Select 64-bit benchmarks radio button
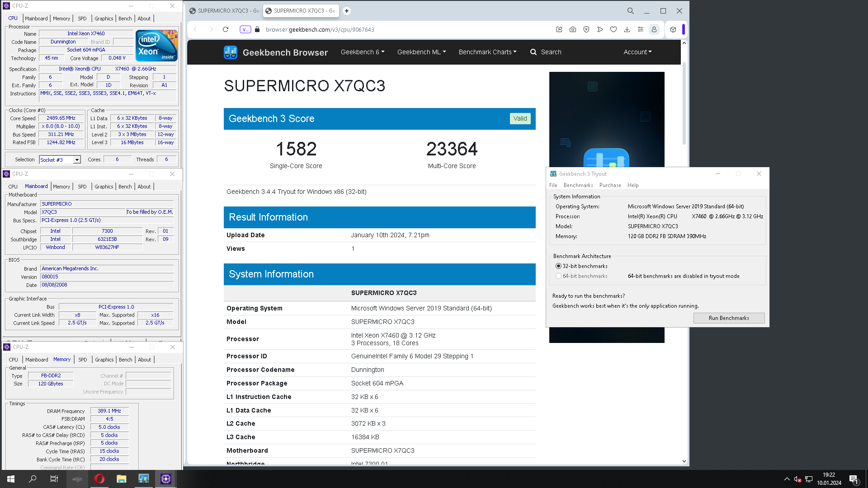Screen dimensions: 868x488 click(559, 276)
